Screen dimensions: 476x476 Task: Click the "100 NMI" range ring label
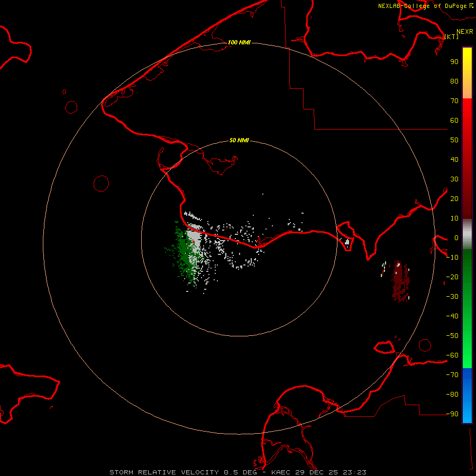(239, 42)
